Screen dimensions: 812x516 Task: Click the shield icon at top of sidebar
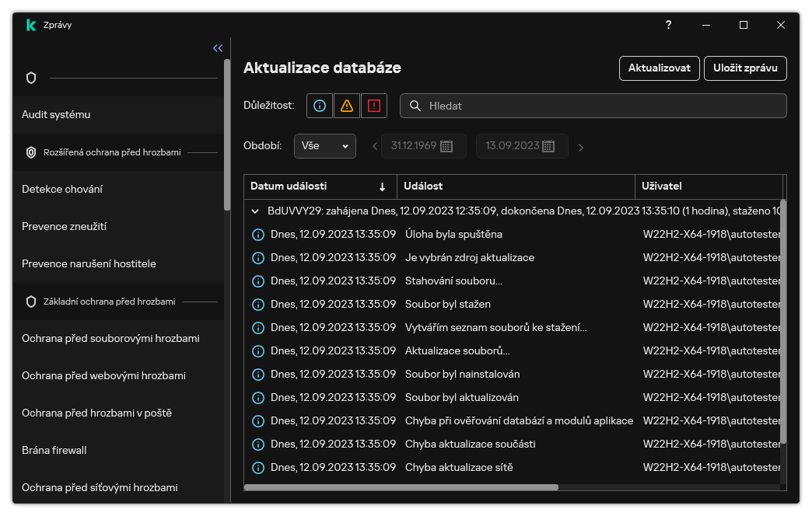point(31,78)
